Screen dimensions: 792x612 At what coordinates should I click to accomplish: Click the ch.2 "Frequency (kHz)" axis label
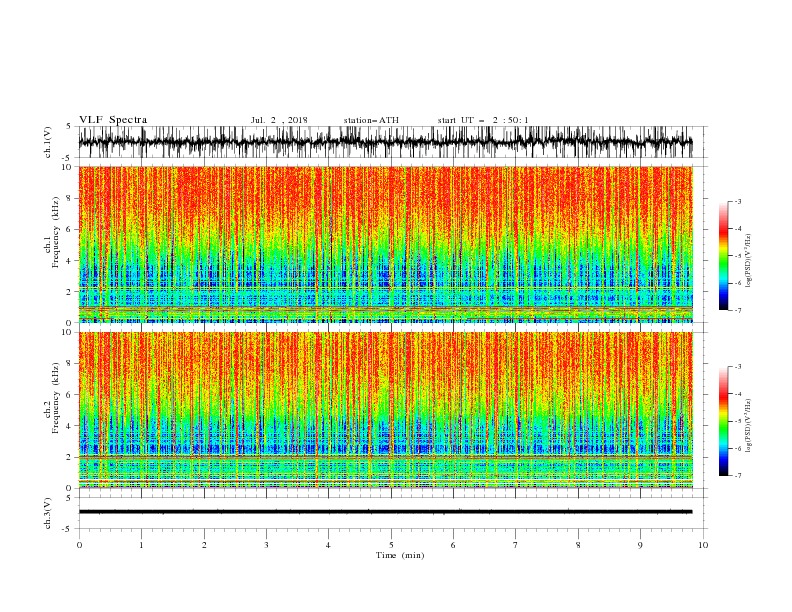pos(56,398)
